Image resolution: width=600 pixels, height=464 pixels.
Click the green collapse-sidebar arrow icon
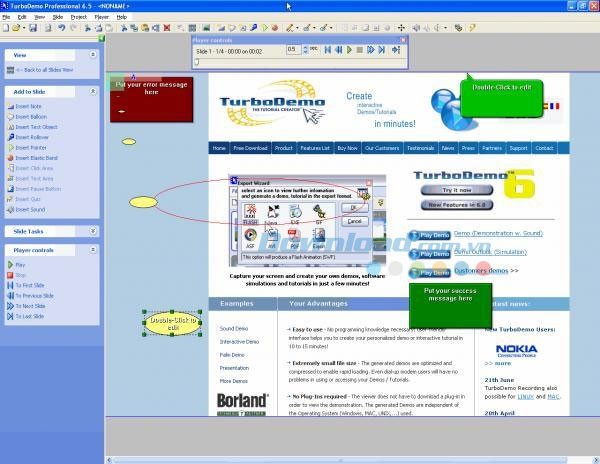click(x=101, y=39)
